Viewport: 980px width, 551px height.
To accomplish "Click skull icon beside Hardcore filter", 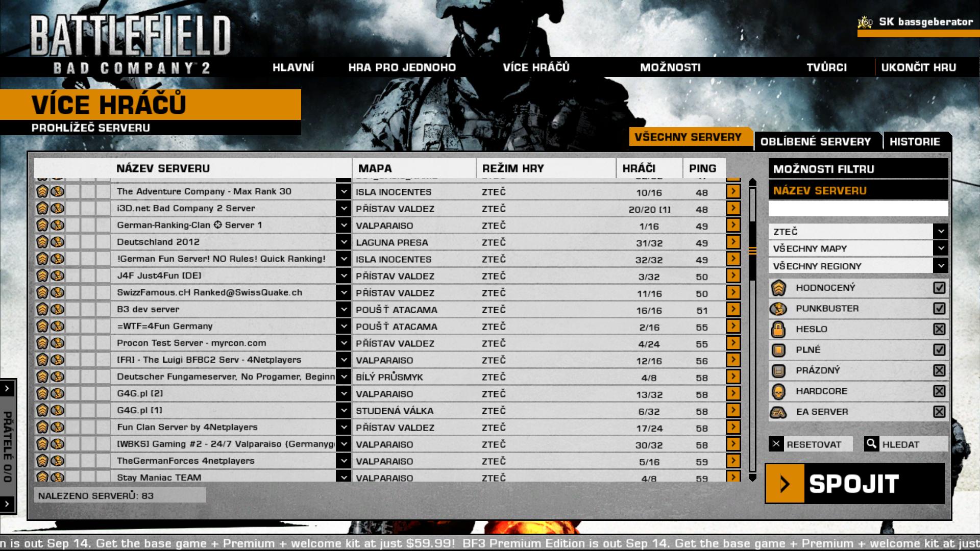I will tap(778, 391).
